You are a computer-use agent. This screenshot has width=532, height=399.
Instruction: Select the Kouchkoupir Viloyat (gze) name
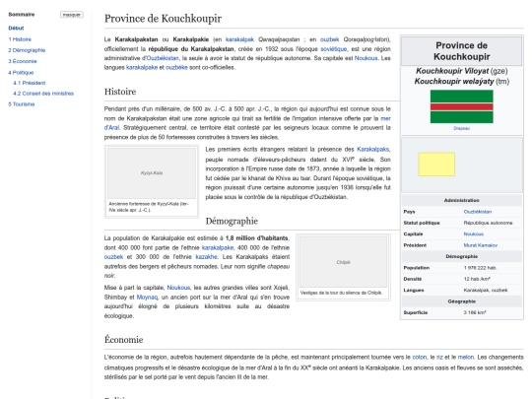[461, 71]
